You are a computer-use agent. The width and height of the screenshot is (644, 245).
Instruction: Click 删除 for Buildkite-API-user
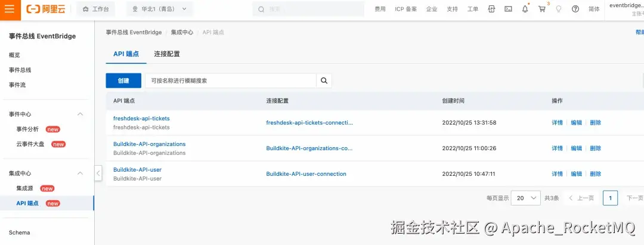tap(596, 173)
